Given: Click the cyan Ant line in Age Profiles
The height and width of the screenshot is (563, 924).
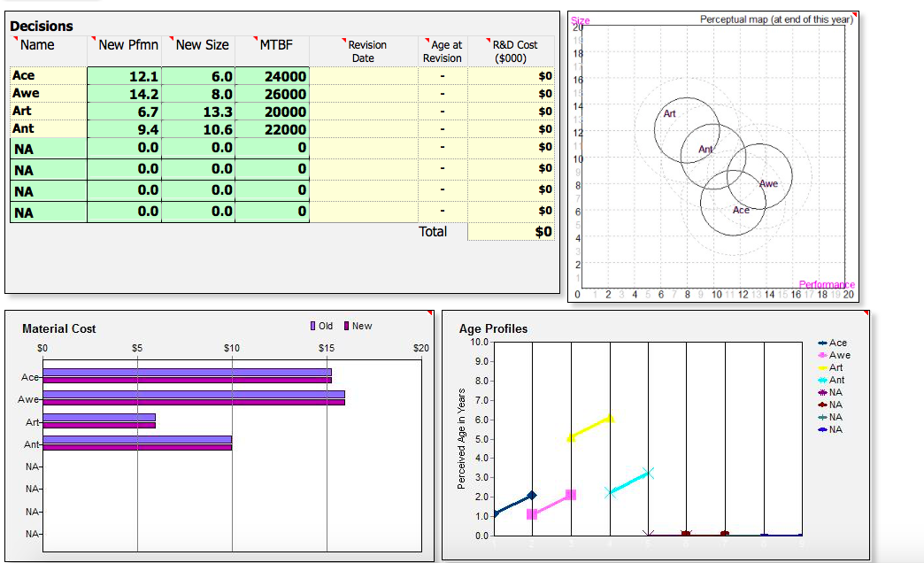Looking at the screenshot, I should (629, 482).
